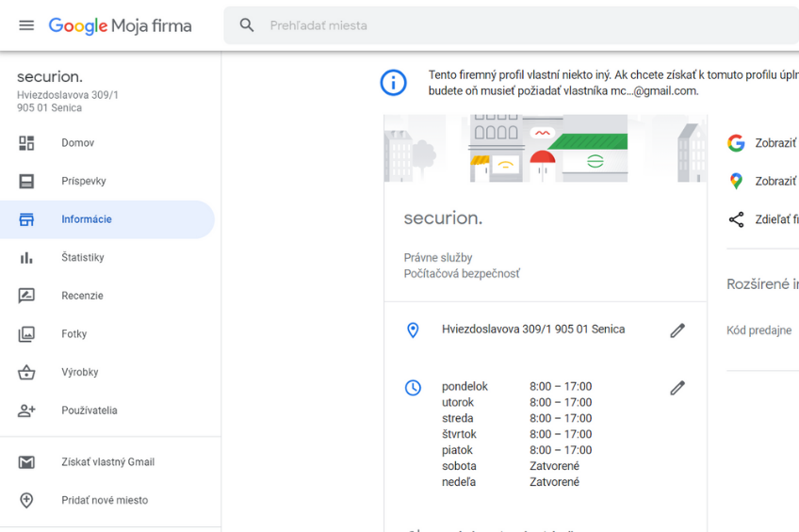
Task: Click the utorok hours row
Action: (516, 402)
